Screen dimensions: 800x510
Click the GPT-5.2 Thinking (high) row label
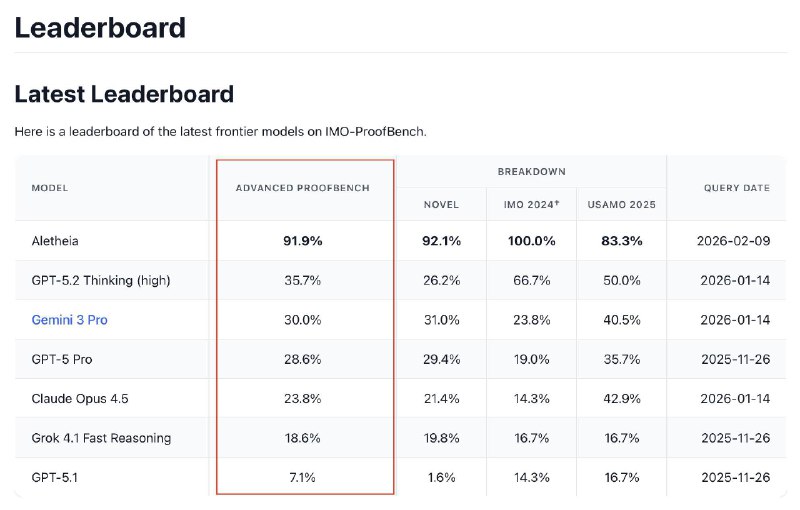pos(101,281)
